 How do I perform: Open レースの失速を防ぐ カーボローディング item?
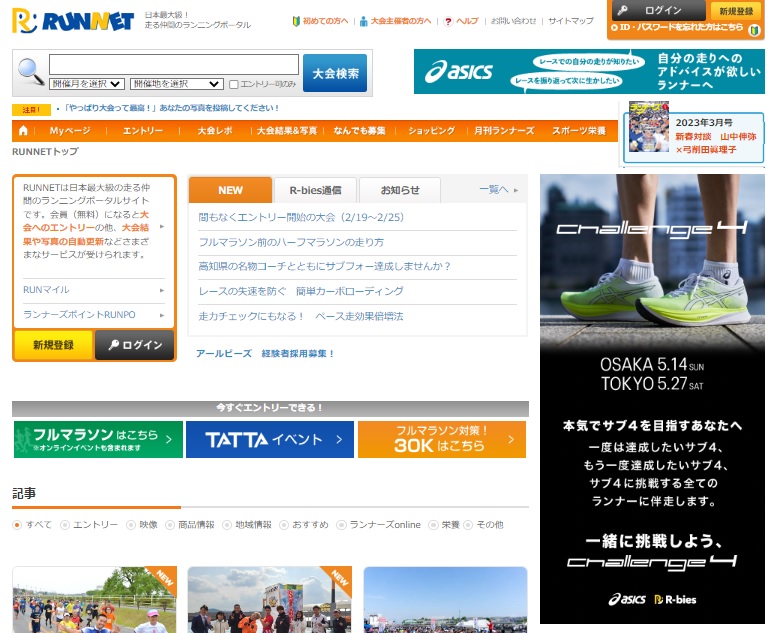click(301, 291)
